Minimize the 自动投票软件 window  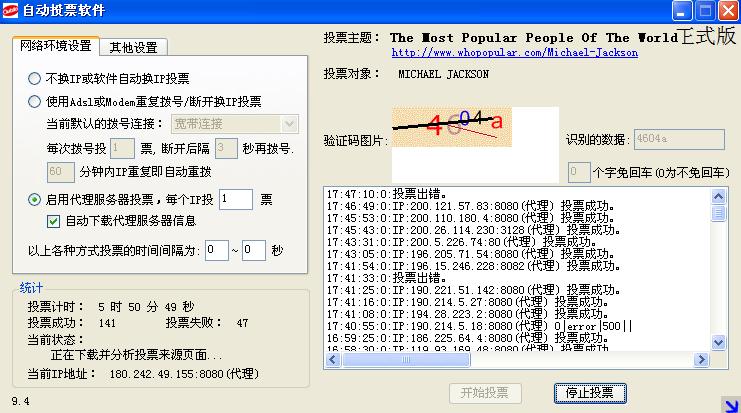click(684, 11)
